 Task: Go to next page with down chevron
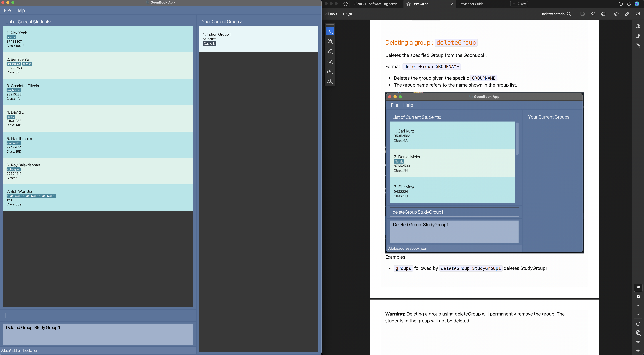(x=638, y=314)
